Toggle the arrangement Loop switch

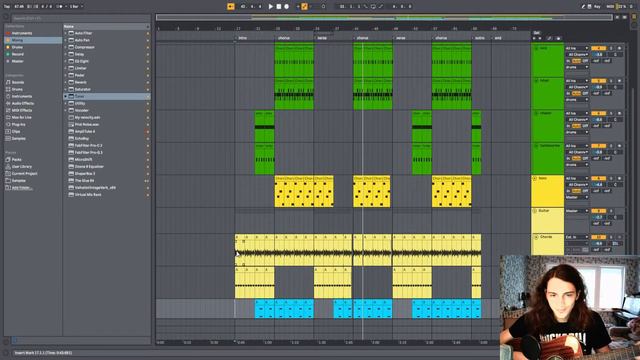coord(373,7)
